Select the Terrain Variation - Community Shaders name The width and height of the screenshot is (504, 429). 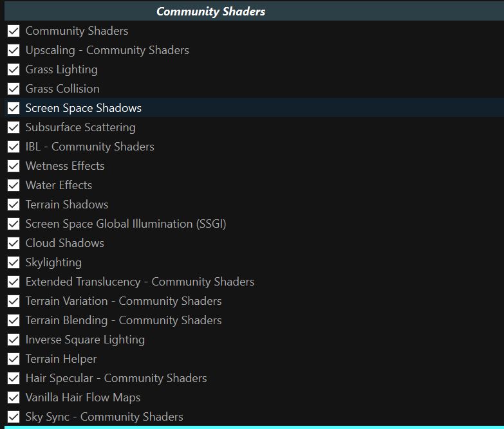coord(124,301)
